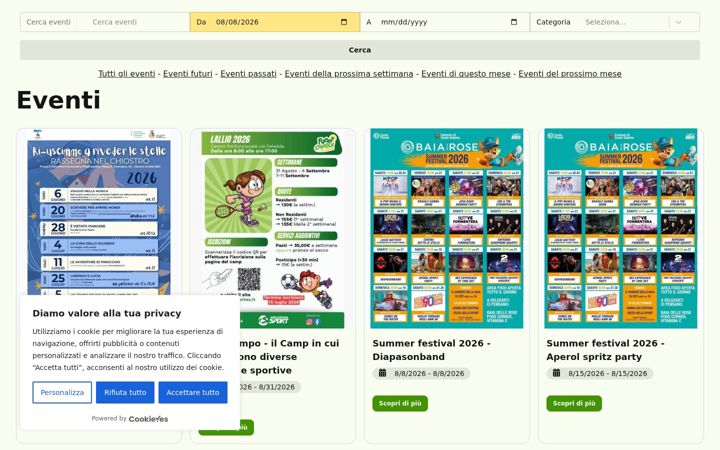Click calendar icon beside 8/8/2026 date range
Viewport: 720px width, 450px height.
(x=382, y=373)
